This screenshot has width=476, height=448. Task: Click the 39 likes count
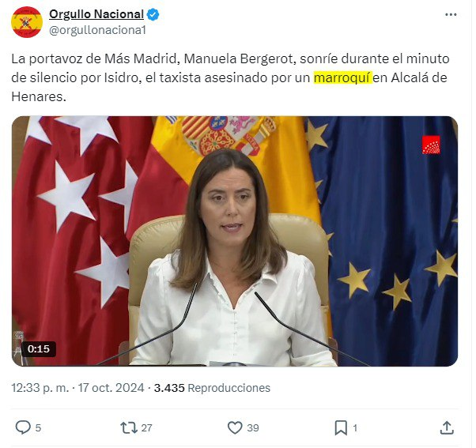[x=253, y=428]
